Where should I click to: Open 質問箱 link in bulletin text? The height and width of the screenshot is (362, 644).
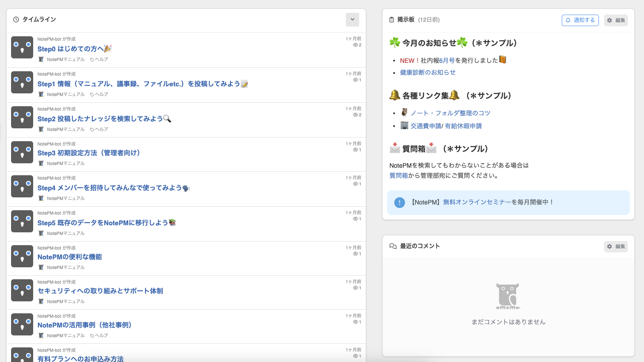tap(399, 175)
